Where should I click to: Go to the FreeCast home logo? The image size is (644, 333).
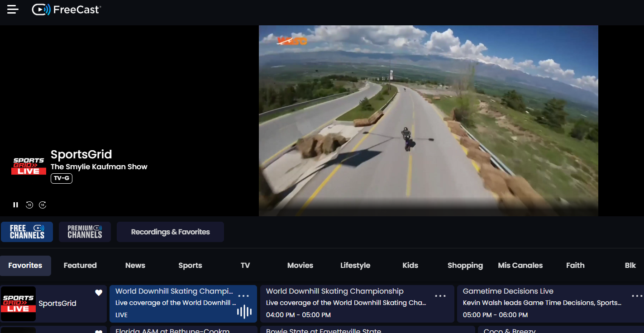(x=67, y=10)
